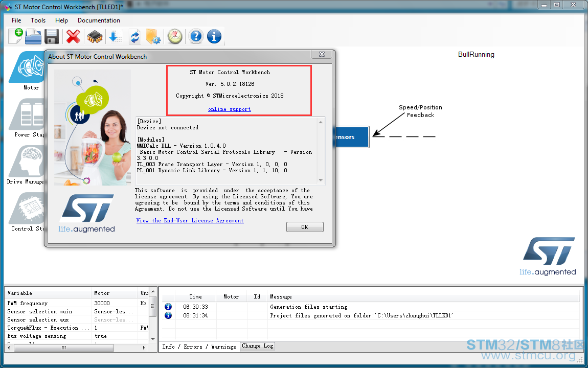This screenshot has height=368, width=588.
Task: Click variable table vertical scrollbar down arrow
Action: tap(153, 339)
